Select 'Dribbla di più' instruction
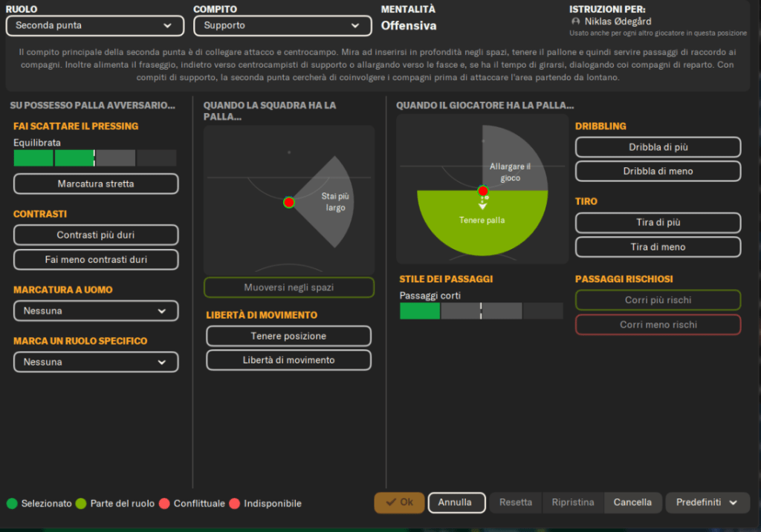The width and height of the screenshot is (761, 532). click(x=658, y=147)
